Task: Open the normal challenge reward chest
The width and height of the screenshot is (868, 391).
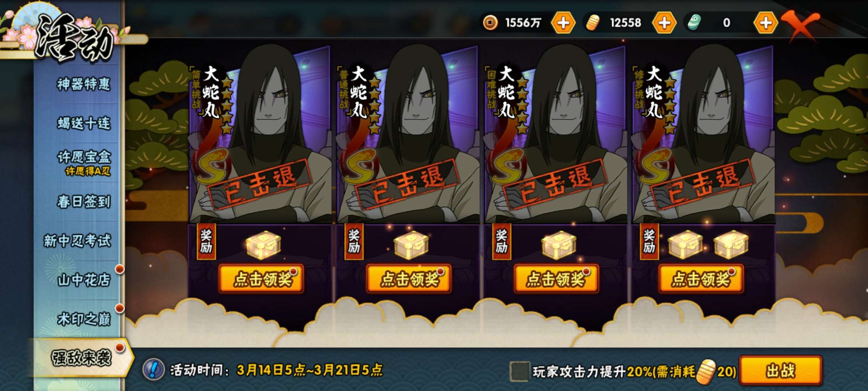Action: [411, 245]
